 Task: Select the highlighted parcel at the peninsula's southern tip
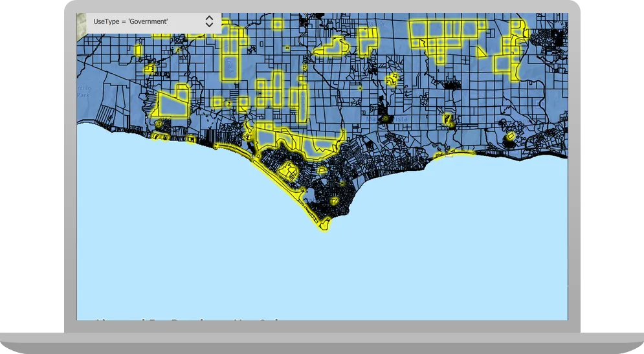point(324,224)
